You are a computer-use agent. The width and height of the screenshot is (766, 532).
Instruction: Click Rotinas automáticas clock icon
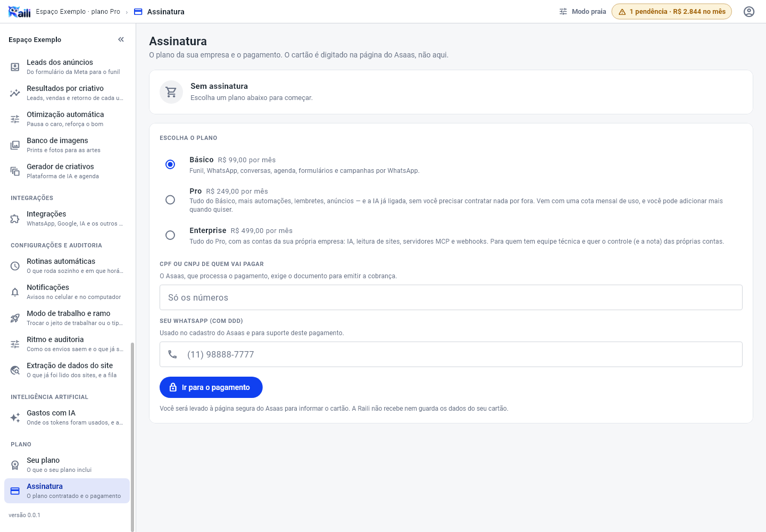15,266
